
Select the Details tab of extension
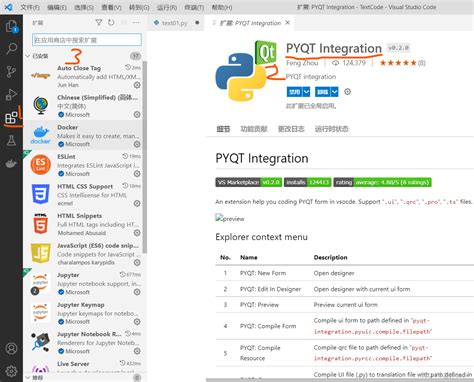point(223,129)
